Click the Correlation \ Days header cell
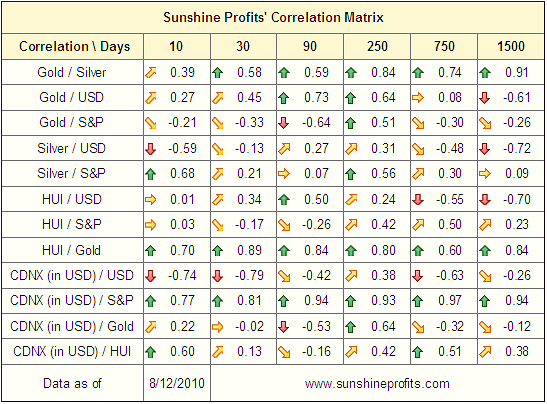The width and height of the screenshot is (547, 404). tap(73, 46)
